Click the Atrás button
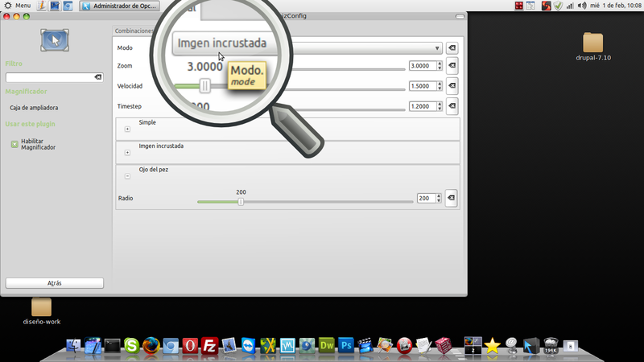The height and width of the screenshot is (362, 644). 55,283
